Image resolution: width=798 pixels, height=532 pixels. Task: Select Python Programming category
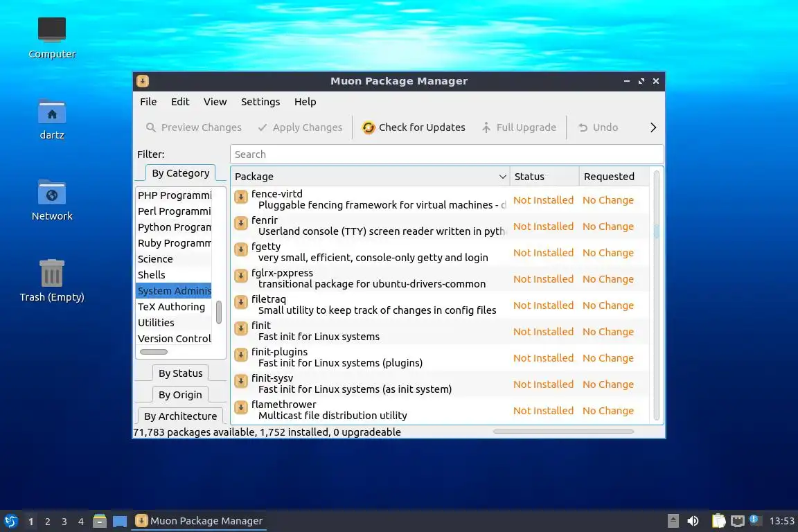(174, 227)
